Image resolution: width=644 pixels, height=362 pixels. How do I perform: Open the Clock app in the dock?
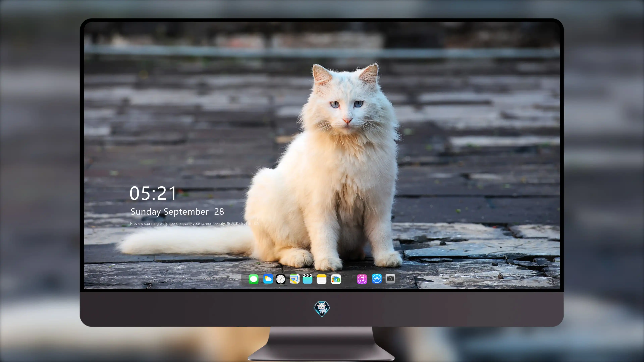click(281, 279)
